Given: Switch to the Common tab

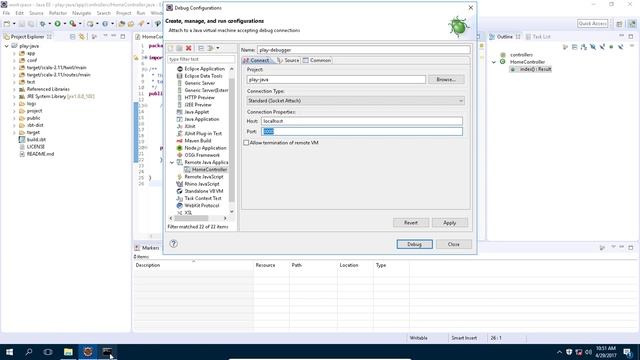Looking at the screenshot, I should pyautogui.click(x=317, y=60).
